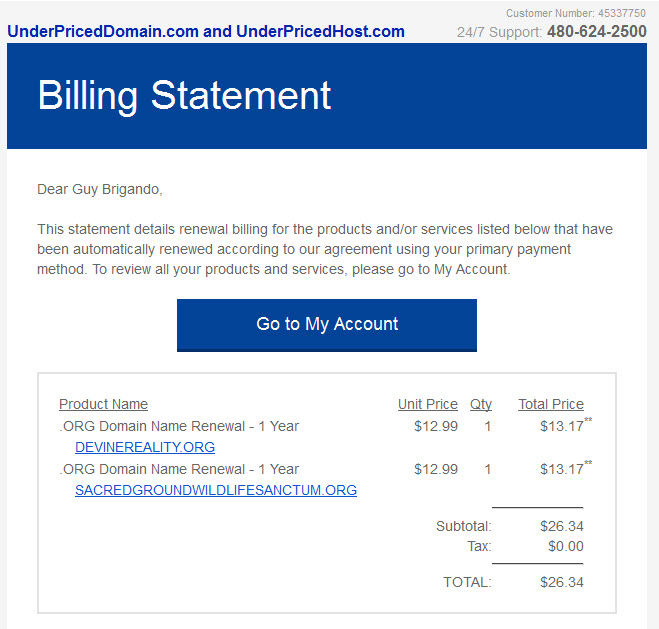Screen dimensions: 659x629
Task: Click the 24/7 Support label
Action: [x=499, y=32]
